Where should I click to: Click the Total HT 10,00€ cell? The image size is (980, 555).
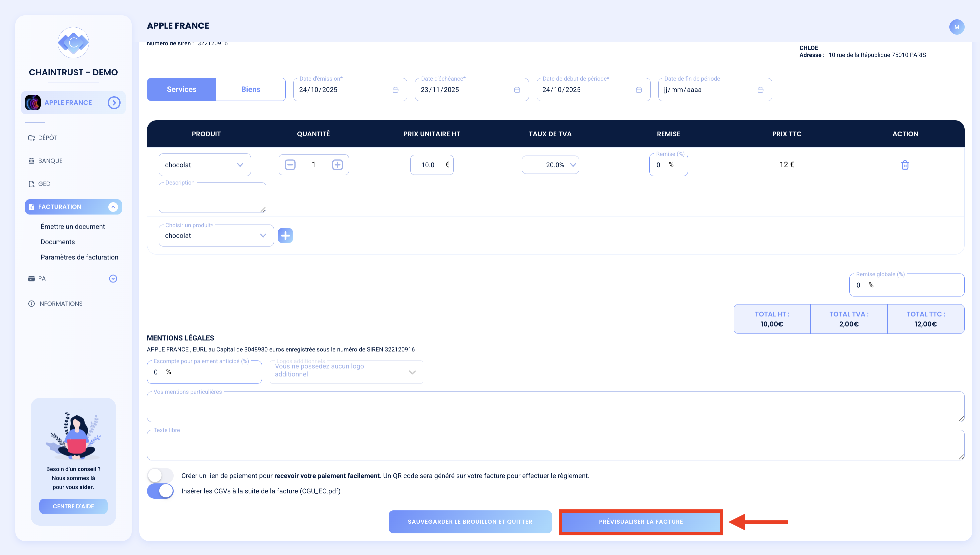[x=772, y=319]
